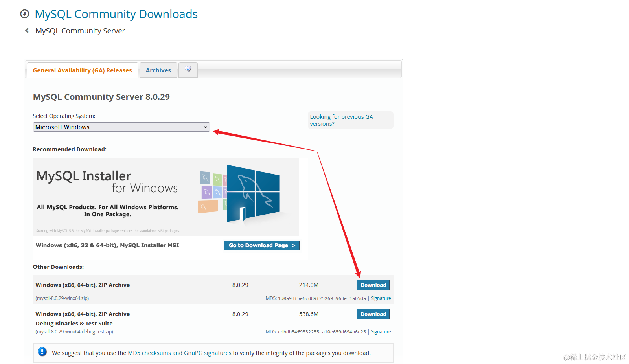
Task: Go back to MySQL Community Server
Action: coord(80,31)
